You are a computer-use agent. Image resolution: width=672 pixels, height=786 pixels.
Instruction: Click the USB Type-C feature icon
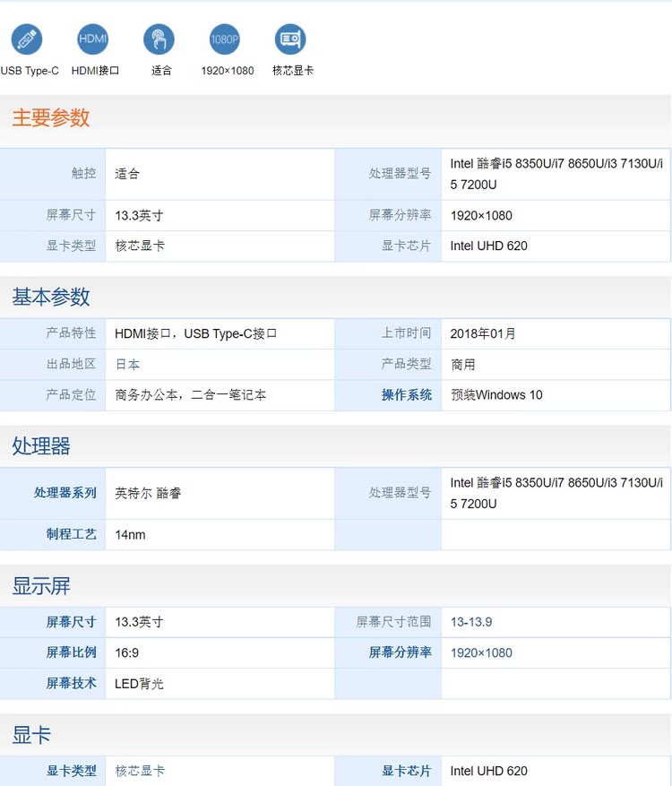pyautogui.click(x=27, y=39)
